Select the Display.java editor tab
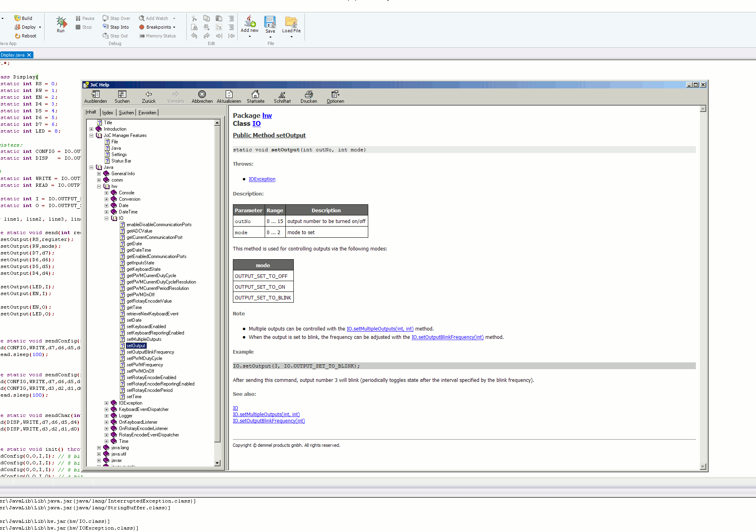Image resolution: width=756 pixels, height=532 pixels. (13, 55)
